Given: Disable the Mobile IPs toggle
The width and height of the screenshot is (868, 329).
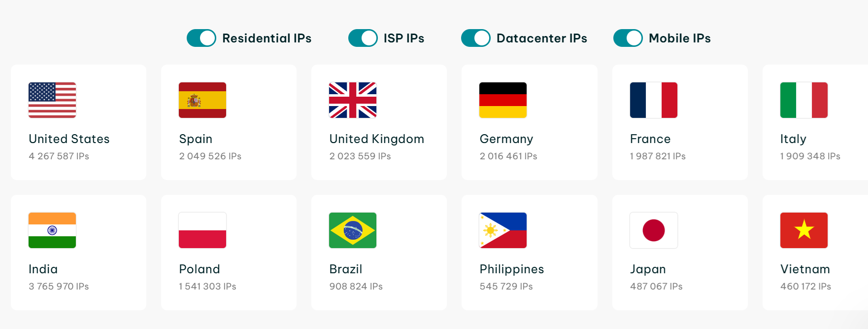Looking at the screenshot, I should (628, 37).
